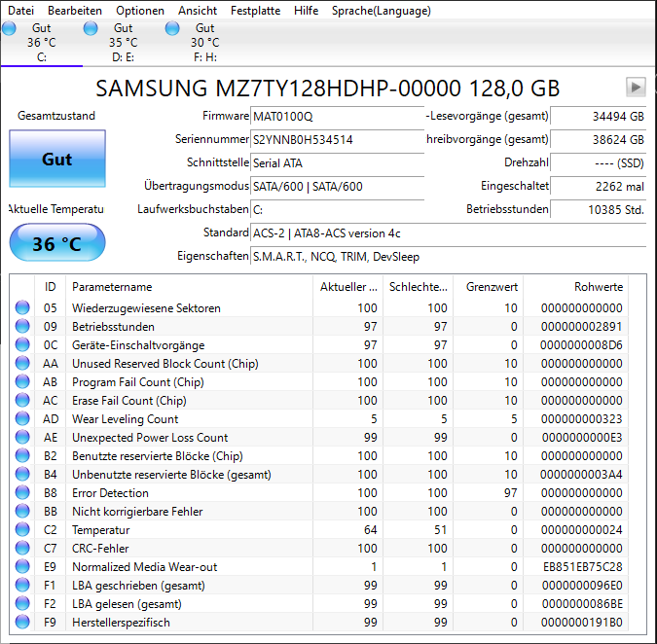Click status icon for Nicht korrigierbare Fehler
This screenshot has width=657, height=644.
coord(22,511)
